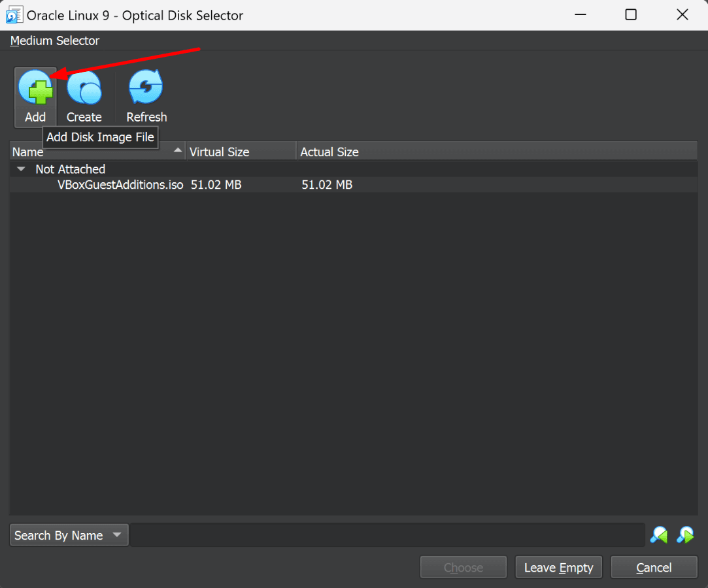Select the Create disk image icon
The width and height of the screenshot is (708, 588).
point(85,86)
